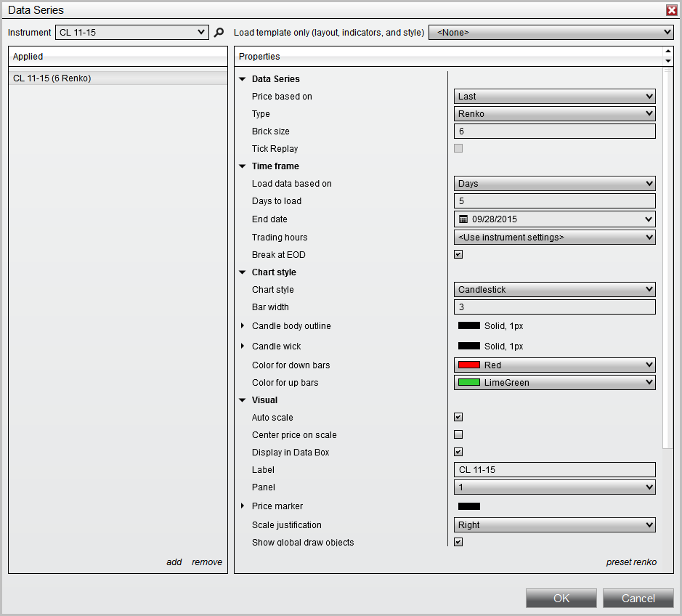This screenshot has height=616, width=682.
Task: Click the preset renko link
Action: [x=631, y=562]
